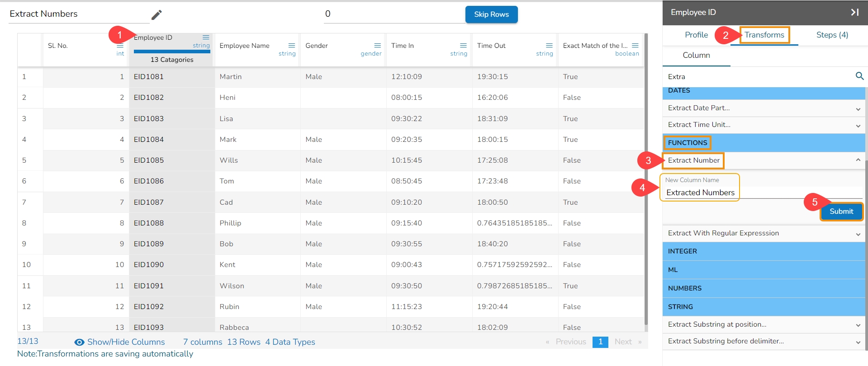Switch to the Profile tab
868x366 pixels.
click(696, 35)
